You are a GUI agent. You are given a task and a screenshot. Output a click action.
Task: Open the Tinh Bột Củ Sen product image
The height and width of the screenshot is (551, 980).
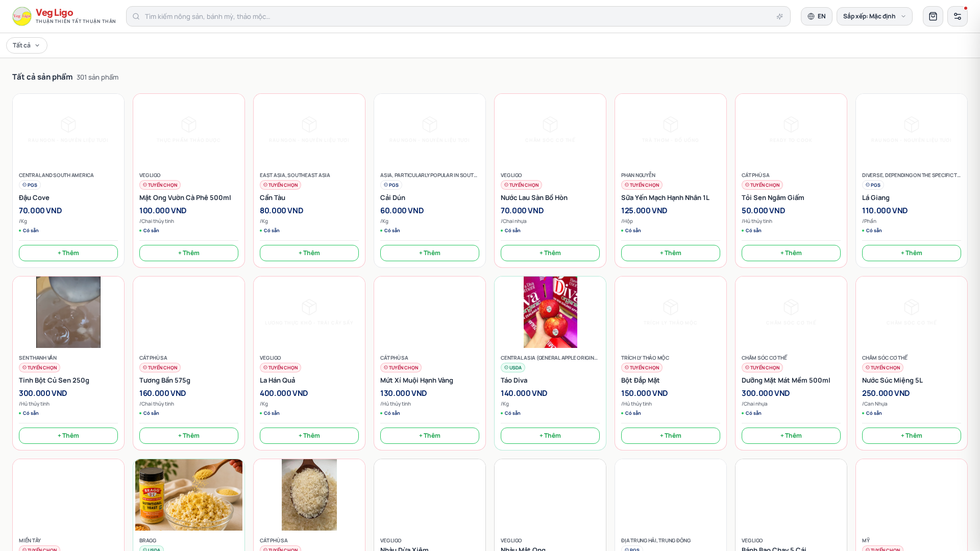click(68, 312)
